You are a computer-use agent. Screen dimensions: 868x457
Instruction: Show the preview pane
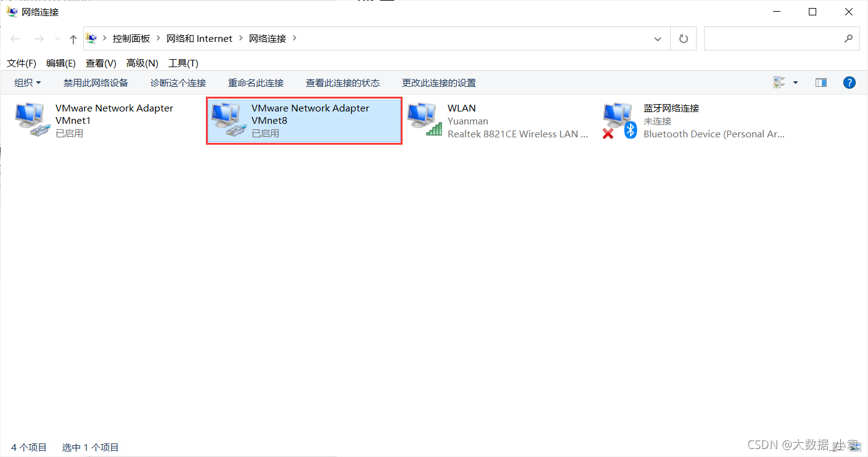[x=821, y=83]
